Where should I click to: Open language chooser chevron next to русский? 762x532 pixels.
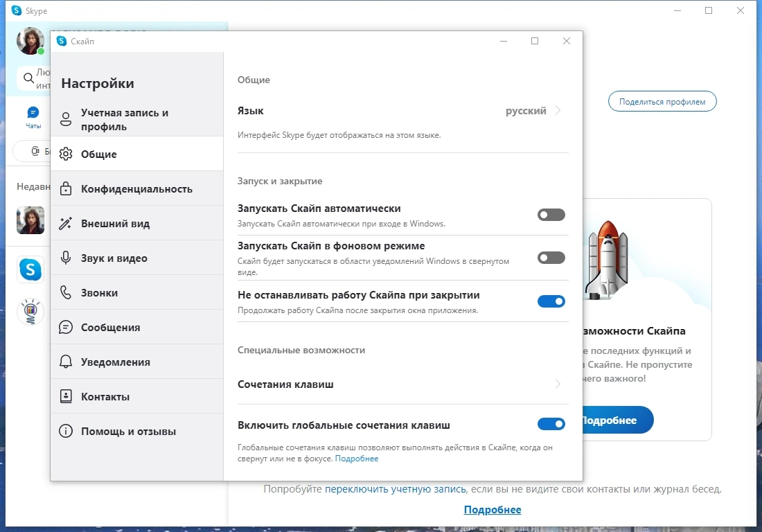click(558, 110)
